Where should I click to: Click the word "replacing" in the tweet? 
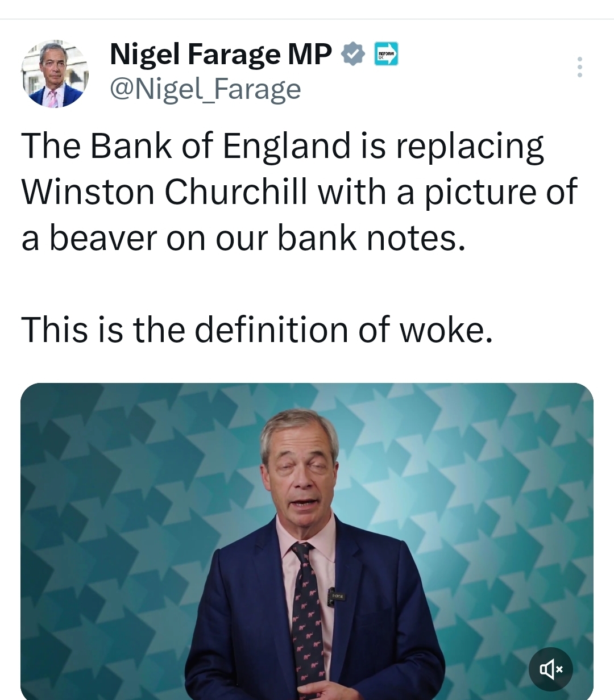point(469,146)
